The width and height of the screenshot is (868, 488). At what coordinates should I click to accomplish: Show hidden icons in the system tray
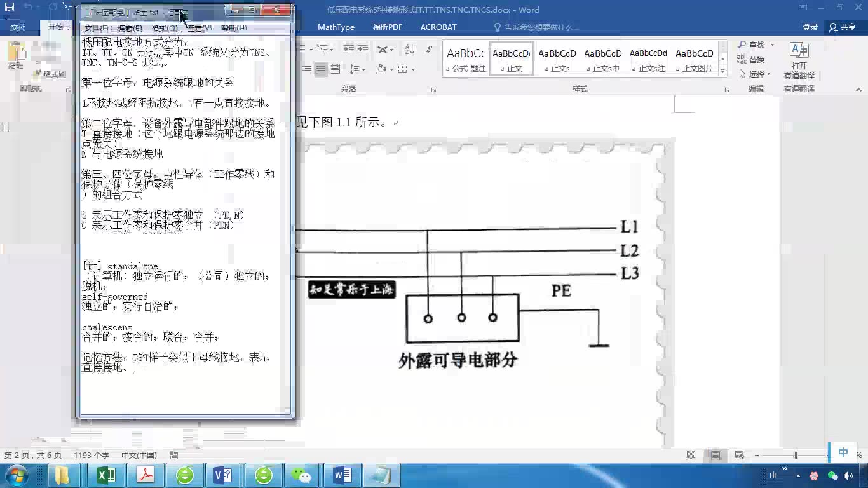798,475
